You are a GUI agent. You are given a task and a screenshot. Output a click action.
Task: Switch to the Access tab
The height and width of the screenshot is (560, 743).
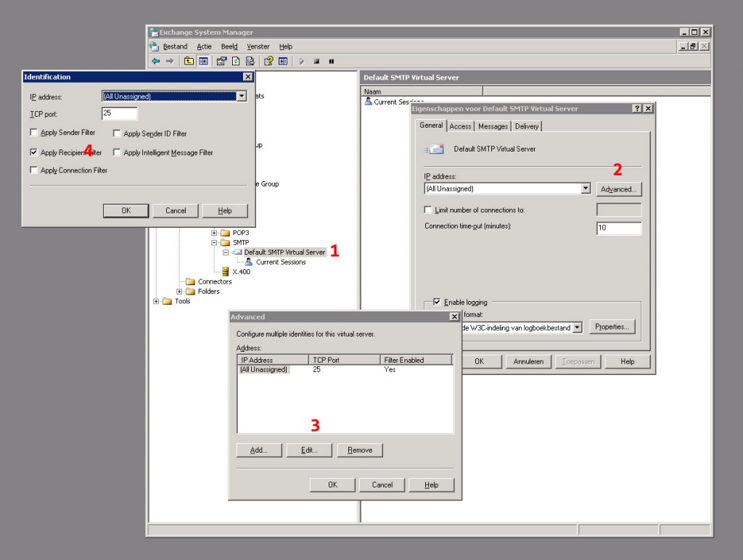(x=460, y=126)
